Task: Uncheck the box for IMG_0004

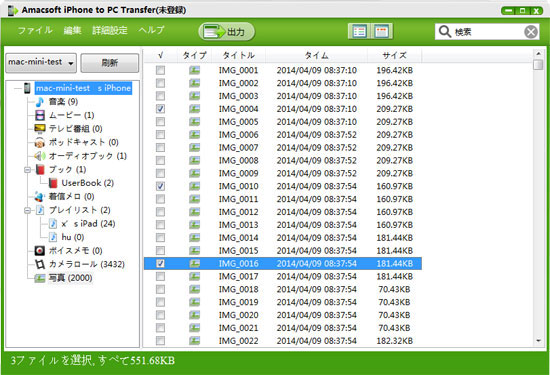Action: pos(160,109)
